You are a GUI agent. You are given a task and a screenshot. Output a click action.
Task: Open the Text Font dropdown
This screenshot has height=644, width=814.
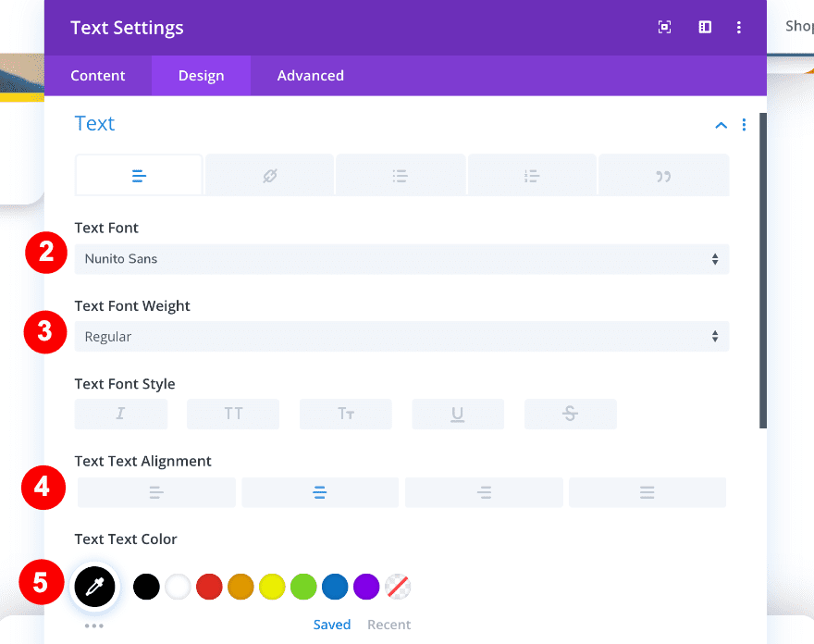(401, 259)
